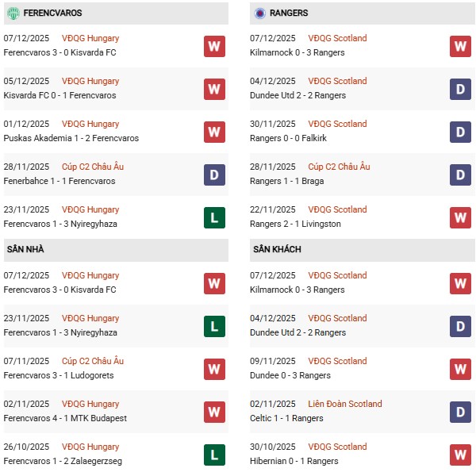Click the Rangers 1-1 Braga result

tap(290, 181)
